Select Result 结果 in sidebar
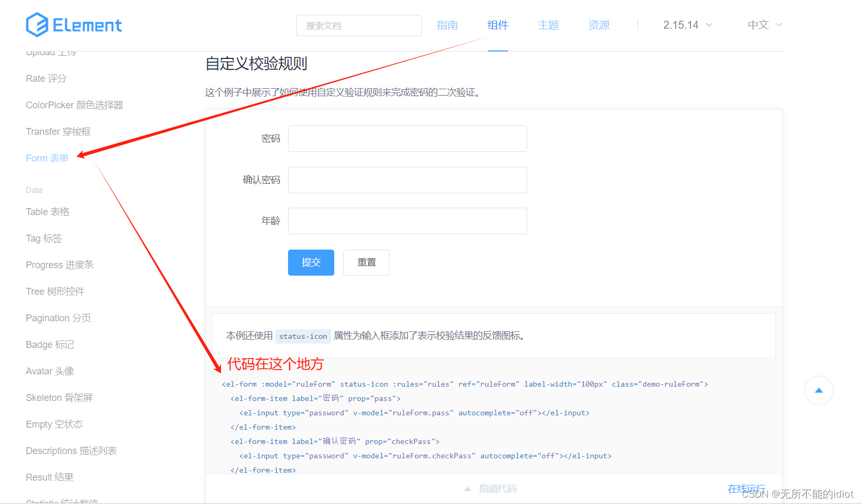Image resolution: width=862 pixels, height=504 pixels. point(50,477)
